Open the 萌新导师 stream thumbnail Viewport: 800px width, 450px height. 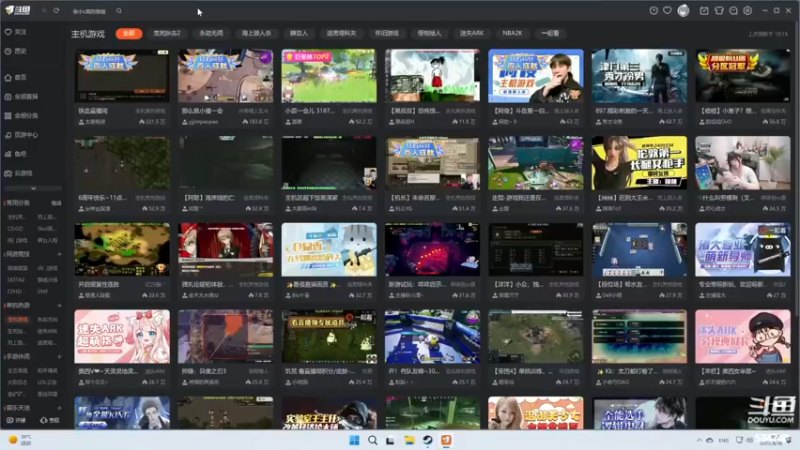point(742,249)
